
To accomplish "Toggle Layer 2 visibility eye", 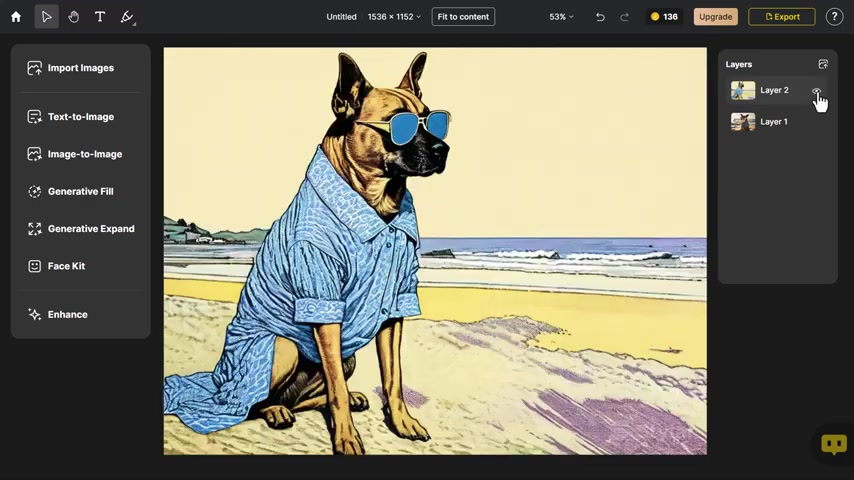I will coord(816,91).
